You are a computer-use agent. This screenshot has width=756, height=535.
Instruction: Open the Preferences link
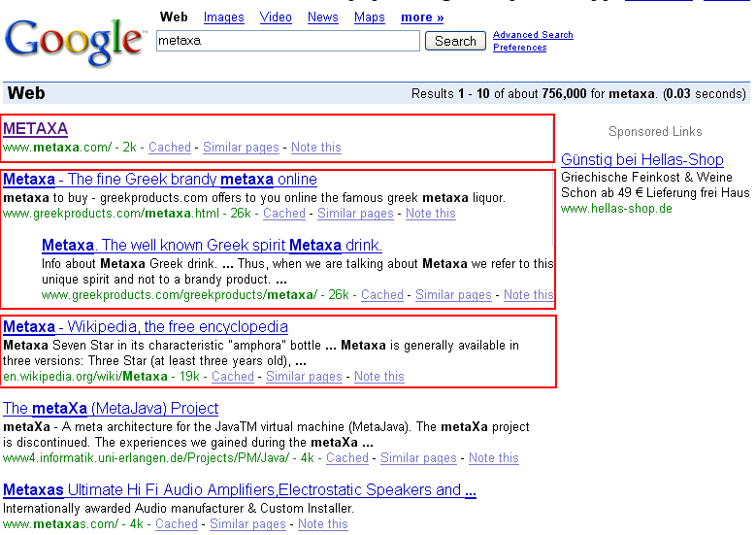[x=520, y=48]
